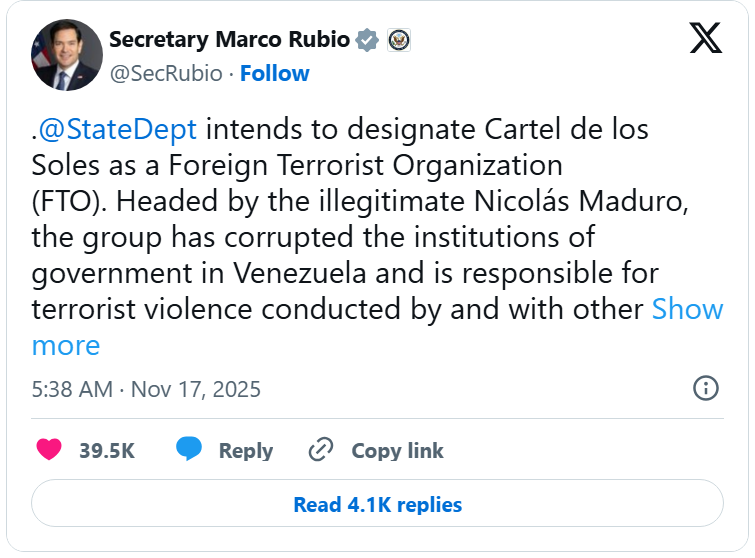The image size is (755, 558).
Task: Open the @SecRubio handle link
Action: point(167,73)
